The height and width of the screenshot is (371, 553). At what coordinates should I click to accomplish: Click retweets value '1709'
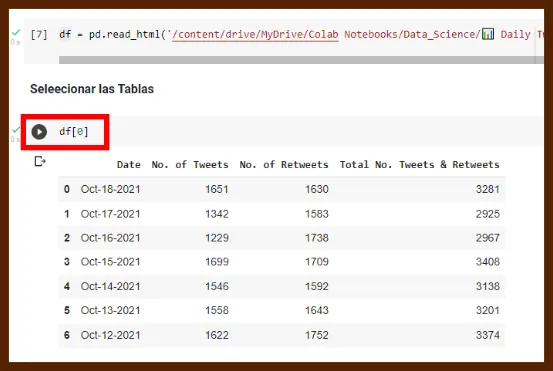coord(317,262)
